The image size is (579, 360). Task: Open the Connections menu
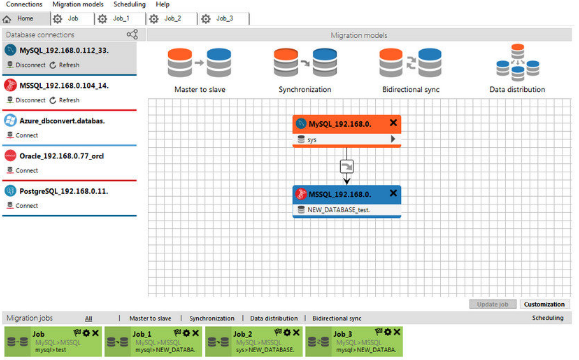(24, 4)
